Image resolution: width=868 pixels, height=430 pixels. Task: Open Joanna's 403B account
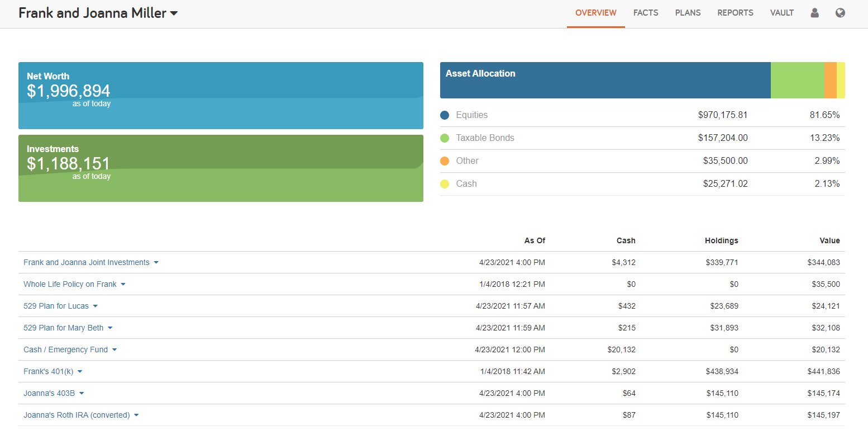pyautogui.click(x=49, y=393)
